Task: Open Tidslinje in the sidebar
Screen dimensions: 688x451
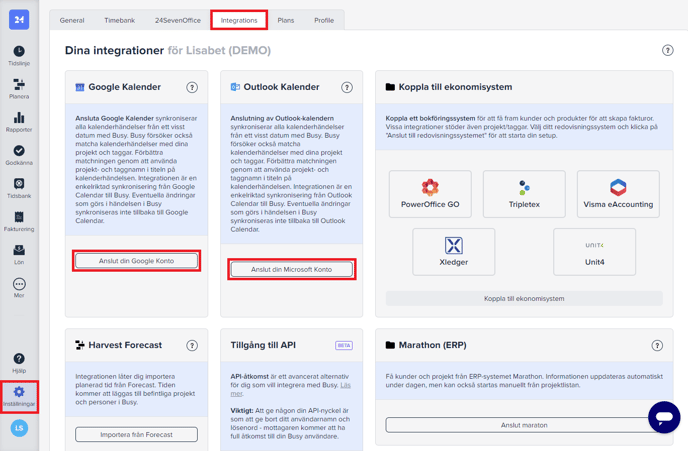Action: click(19, 55)
